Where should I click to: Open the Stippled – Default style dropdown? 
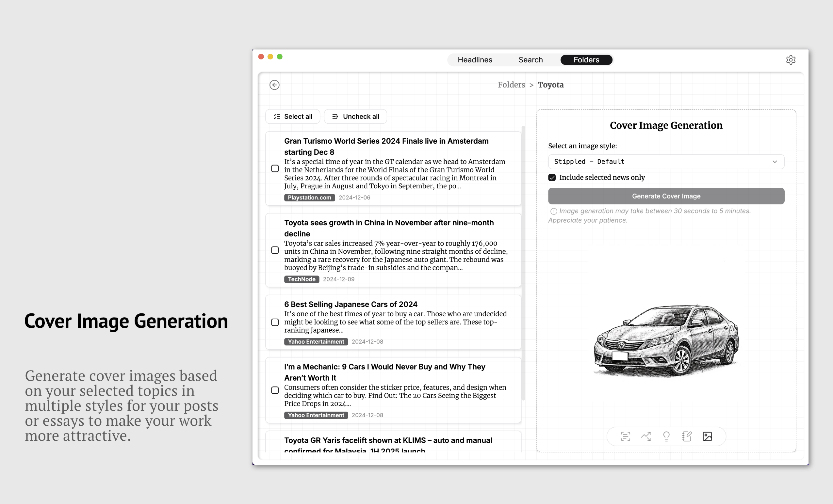[666, 162]
